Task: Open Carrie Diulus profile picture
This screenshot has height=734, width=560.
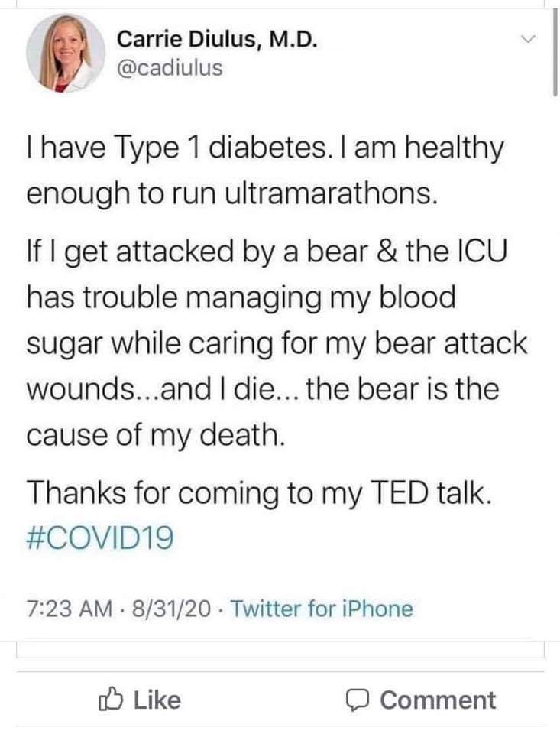Action: click(66, 53)
